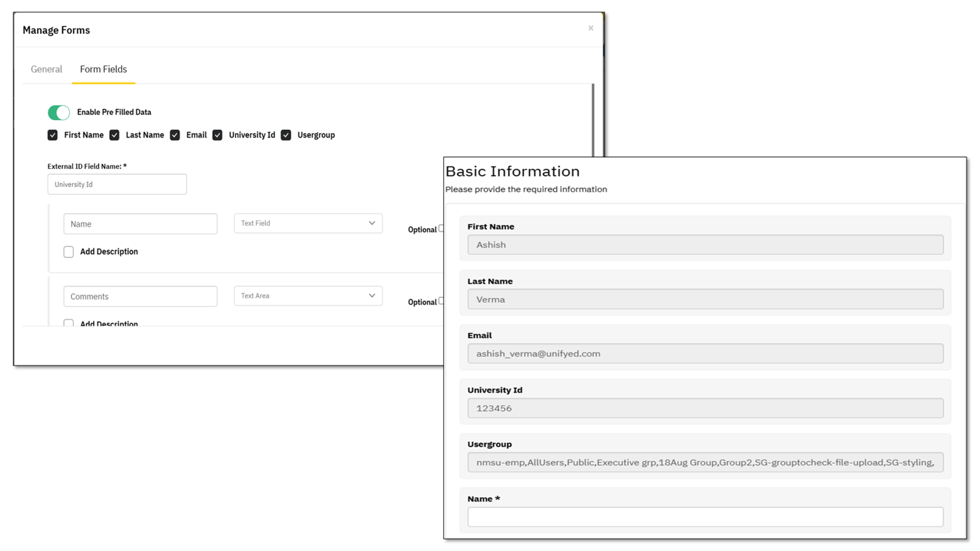Viewport: 980px width, 551px height.
Task: Check Add Description under Name field
Action: 68,252
